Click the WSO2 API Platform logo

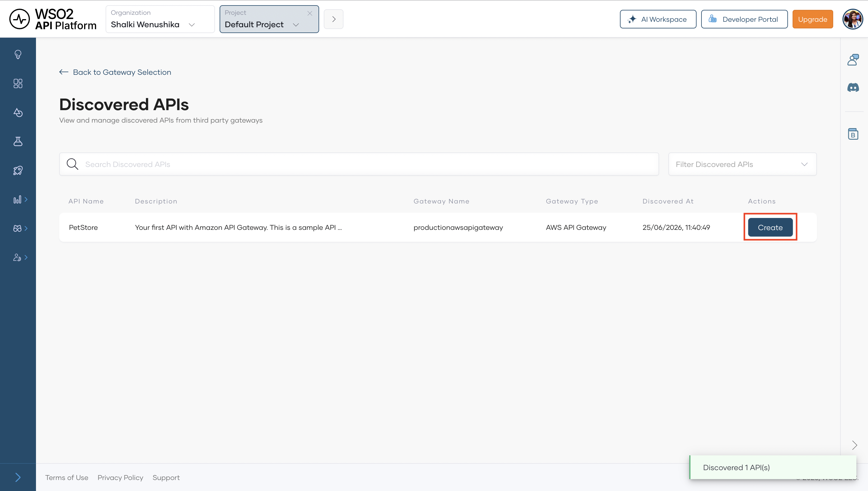click(53, 19)
